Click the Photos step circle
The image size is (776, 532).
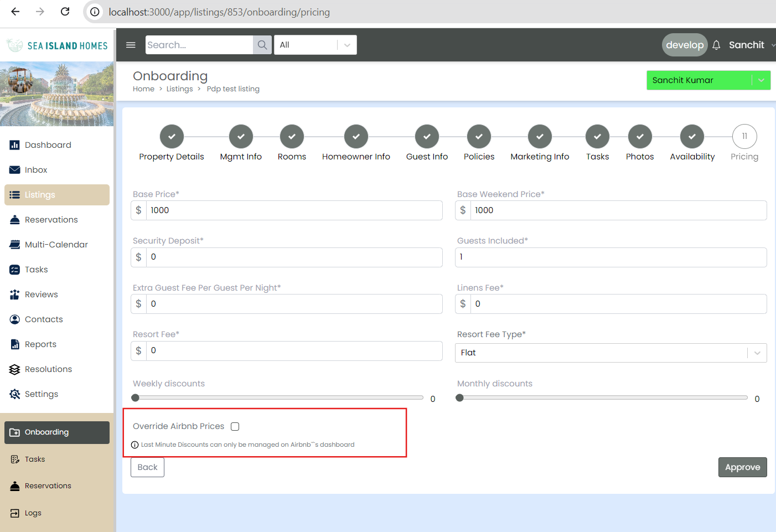(640, 136)
